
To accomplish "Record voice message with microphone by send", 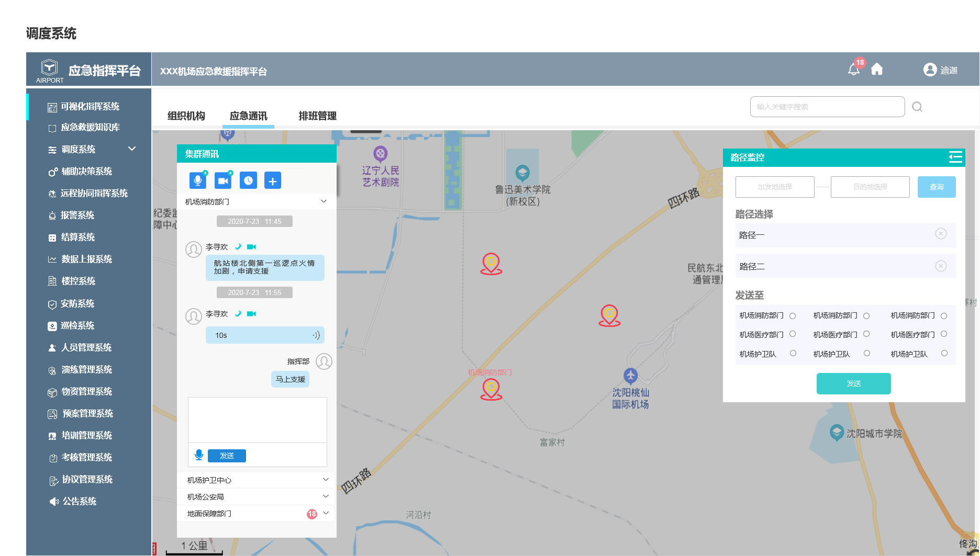I will point(199,455).
